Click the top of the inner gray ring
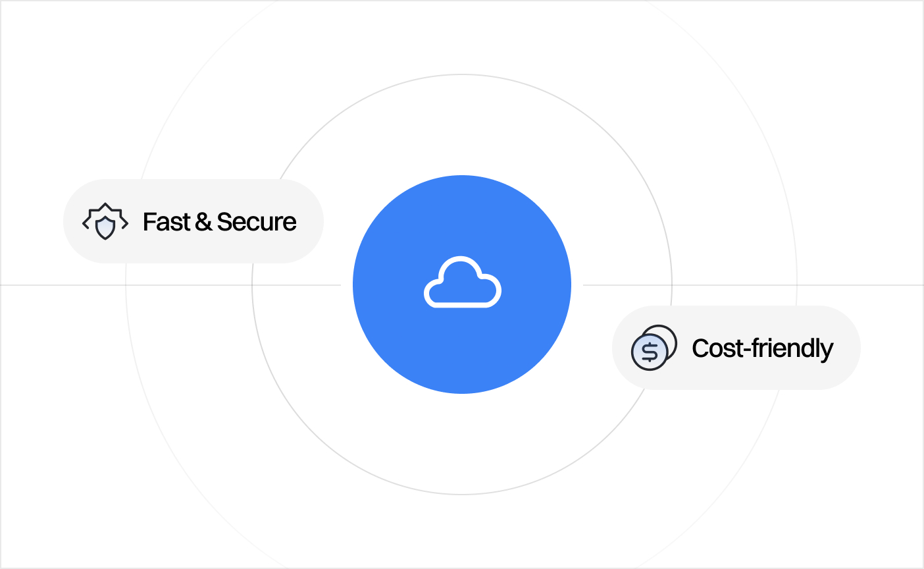 click(462, 74)
